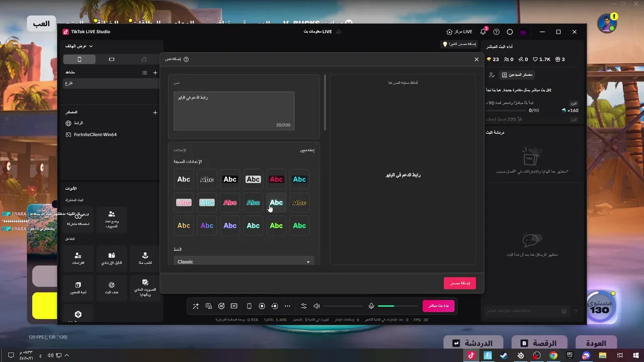
Task: Choose light-blue box Abc preset
Action: [207, 203]
